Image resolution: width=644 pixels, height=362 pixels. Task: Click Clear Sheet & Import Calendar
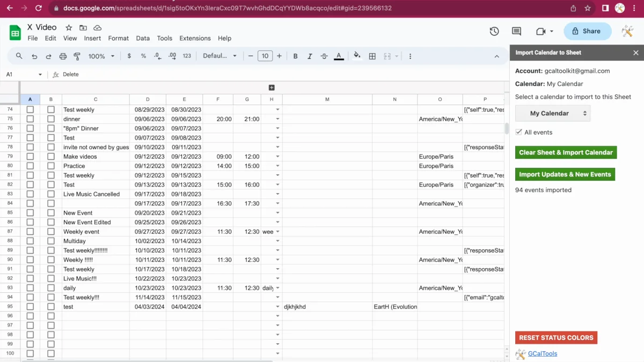point(566,152)
